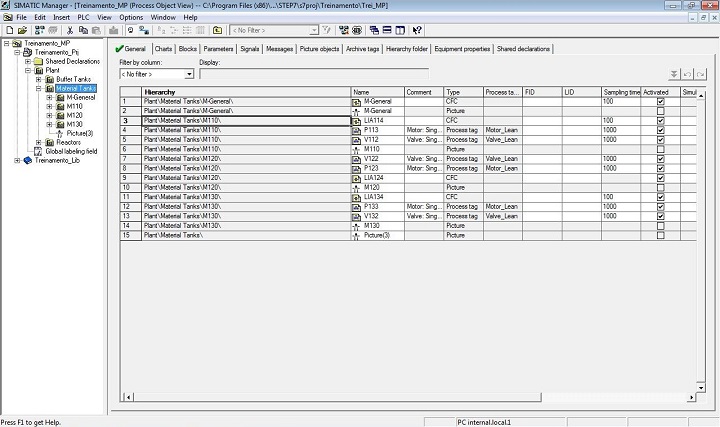Switch to the Parameters tab

coord(219,49)
